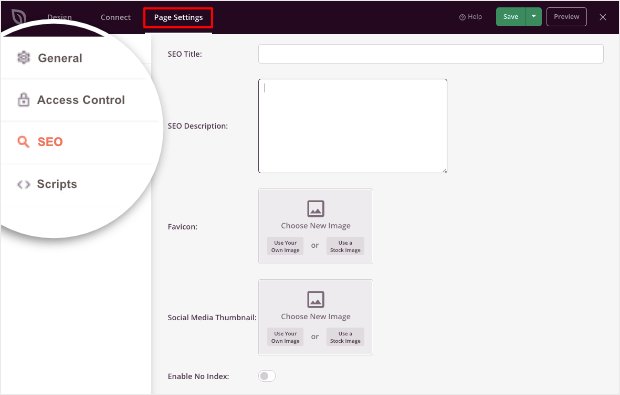This screenshot has width=620, height=395.
Task: Focus the SEO Title input field
Action: [431, 54]
